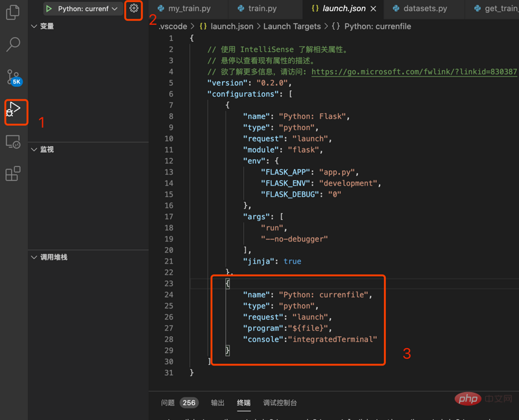Click the Launch Targets breadcrumb segment
This screenshot has width=519, height=420.
(291, 27)
